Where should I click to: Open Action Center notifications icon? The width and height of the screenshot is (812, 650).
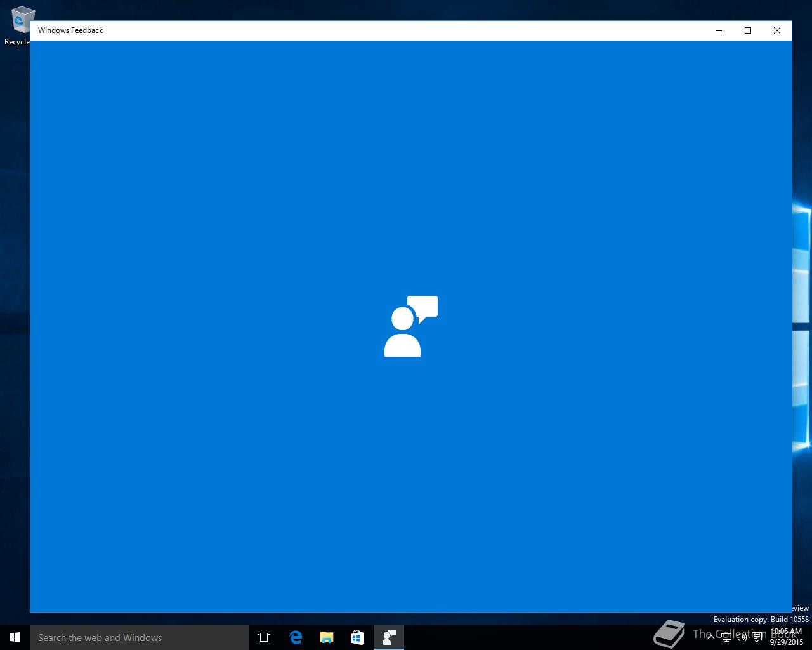pyautogui.click(x=757, y=637)
